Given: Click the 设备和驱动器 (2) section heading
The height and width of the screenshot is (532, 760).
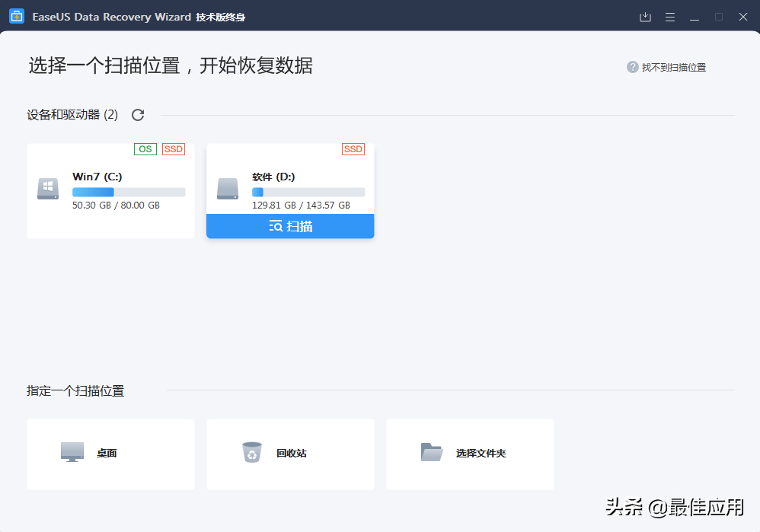Looking at the screenshot, I should (72, 115).
